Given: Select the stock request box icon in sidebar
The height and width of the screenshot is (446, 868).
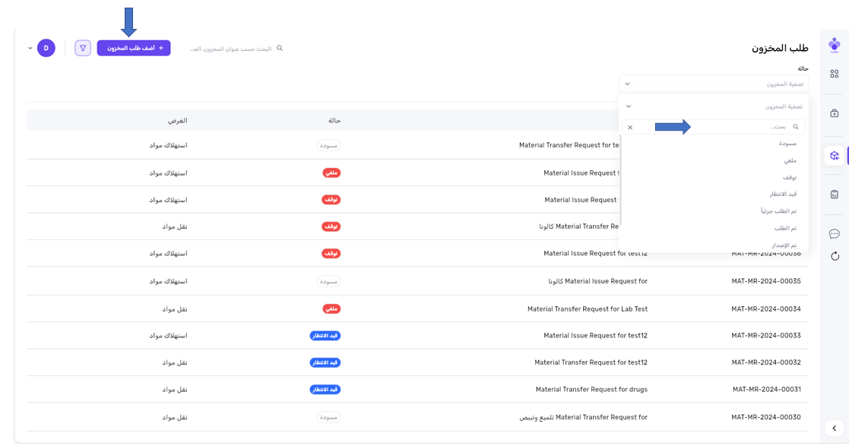Looking at the screenshot, I should coord(834,156).
